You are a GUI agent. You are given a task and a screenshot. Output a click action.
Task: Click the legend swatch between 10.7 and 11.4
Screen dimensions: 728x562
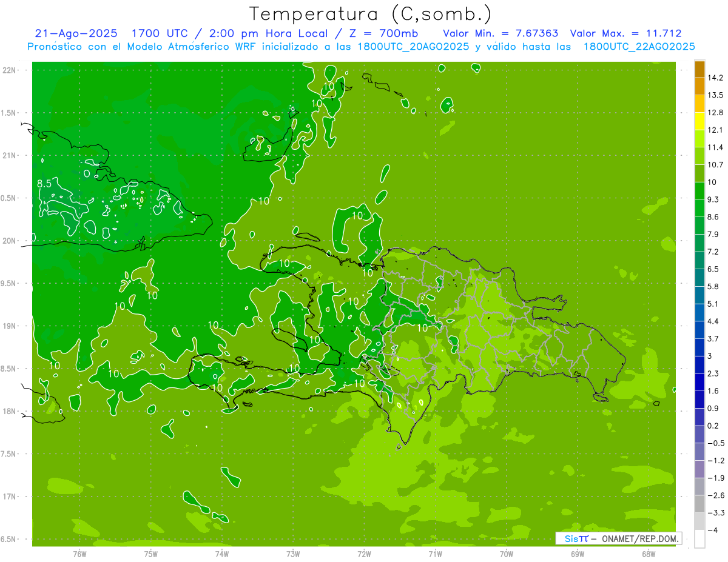click(x=699, y=156)
